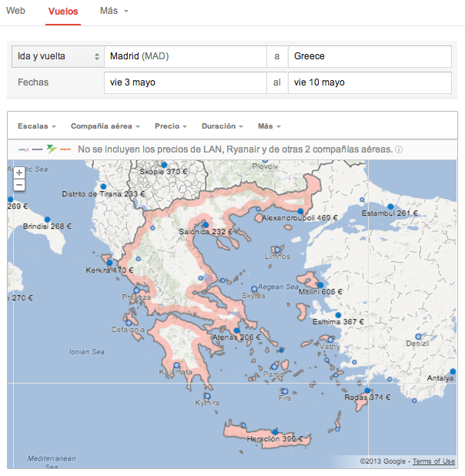Viewport: 465px width, 476px height.
Task: Select the Kerkira 470 € map marker
Action: (x=109, y=263)
